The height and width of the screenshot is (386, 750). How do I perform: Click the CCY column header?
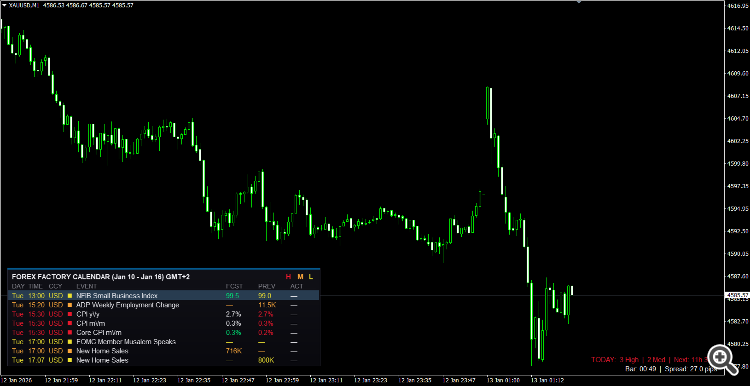(55, 286)
